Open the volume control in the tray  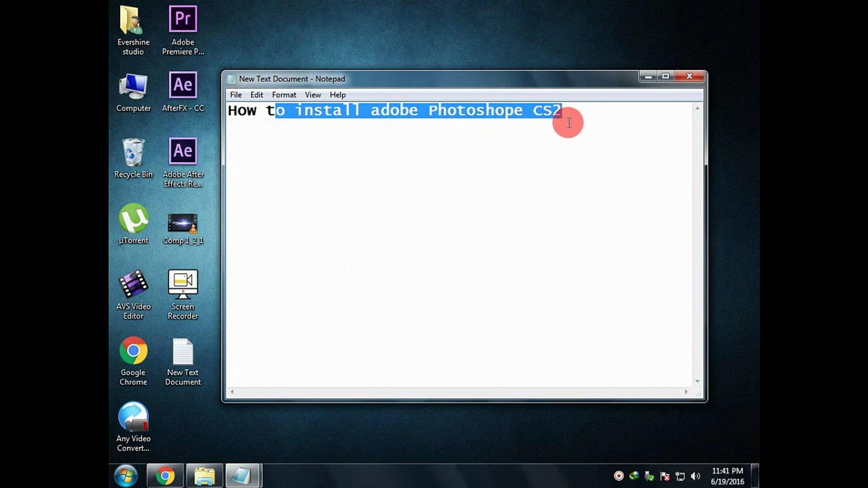[x=695, y=475]
